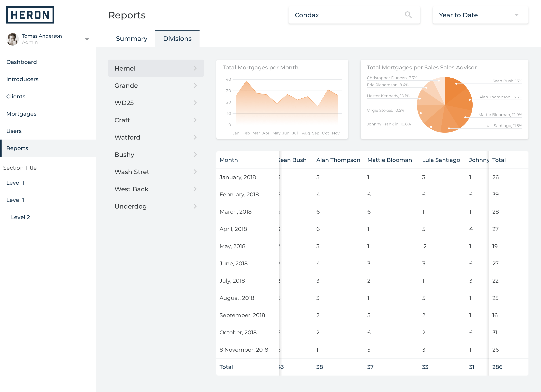Select the Watford division row
Viewport: 541px width, 392px height.
(x=156, y=137)
